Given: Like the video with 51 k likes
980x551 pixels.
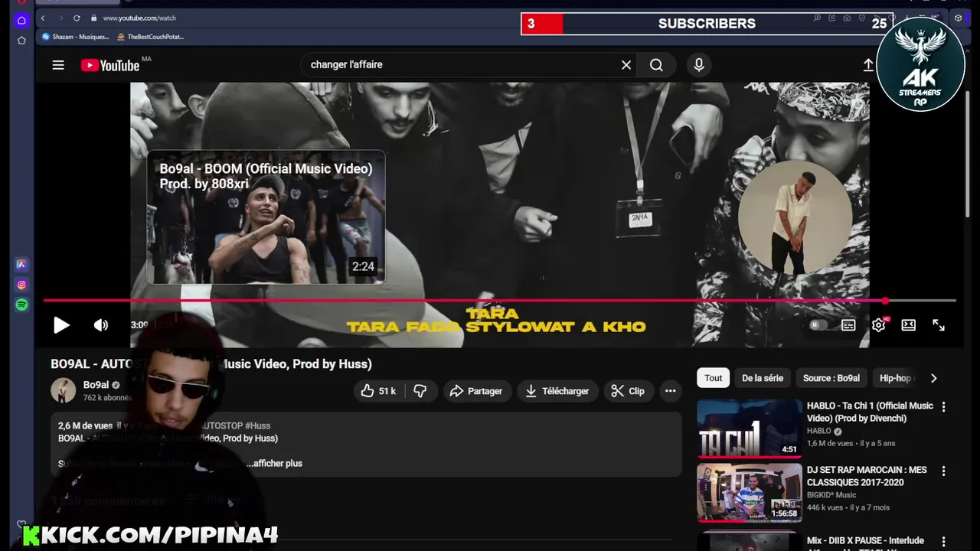Looking at the screenshot, I should 378,391.
